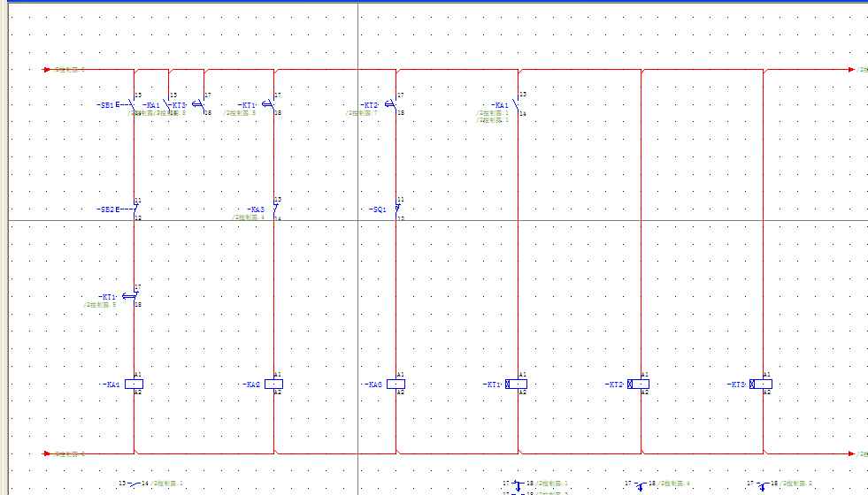
Task: Select the KT2 timer contact above SQ1
Action: [393, 104]
